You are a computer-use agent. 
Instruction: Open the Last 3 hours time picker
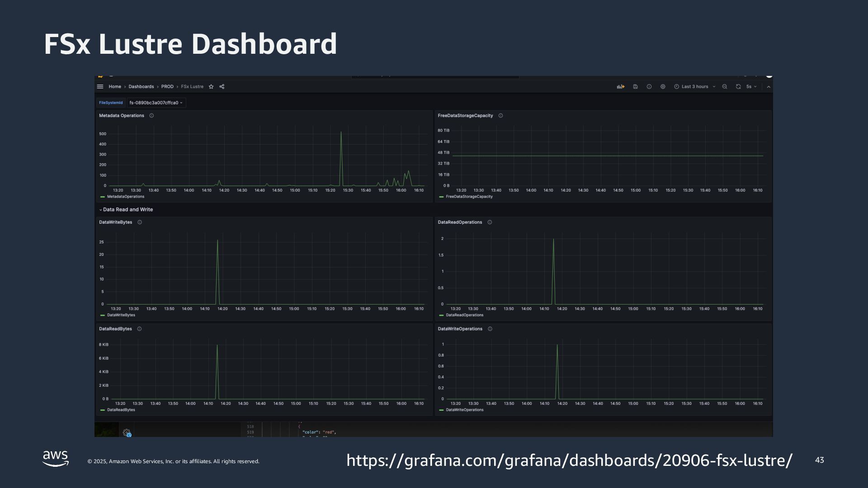click(x=694, y=87)
